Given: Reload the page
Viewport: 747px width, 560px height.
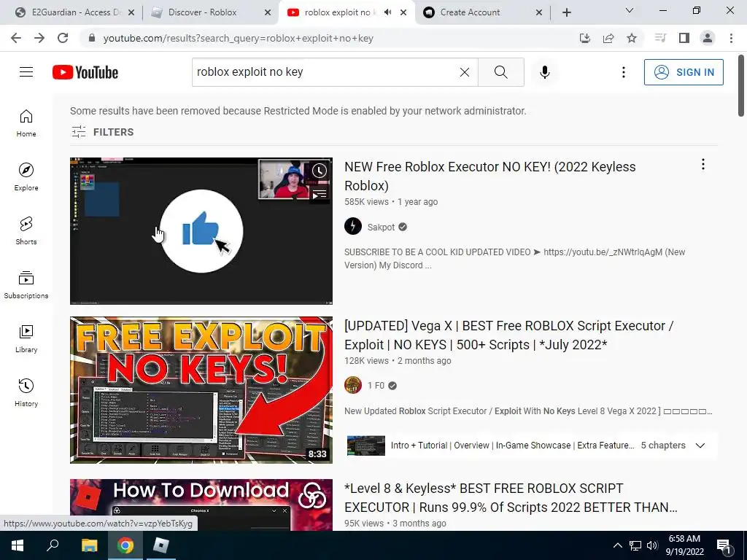Looking at the screenshot, I should pyautogui.click(x=63, y=38).
